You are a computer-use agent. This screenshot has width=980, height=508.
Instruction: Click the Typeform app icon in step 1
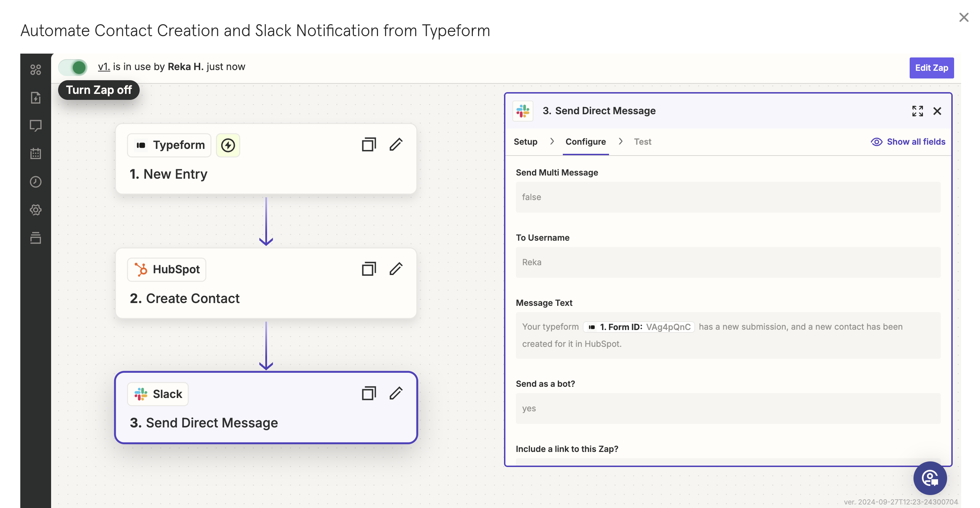click(141, 144)
